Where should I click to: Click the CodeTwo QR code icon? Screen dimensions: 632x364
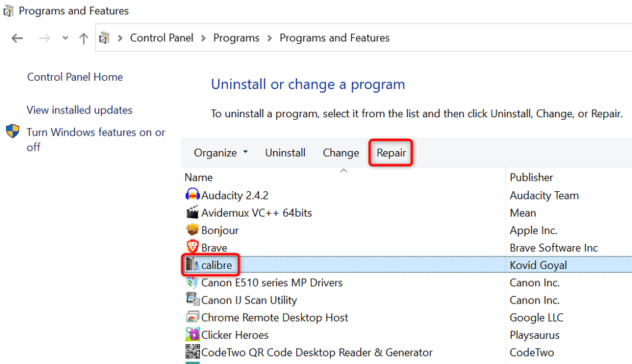click(x=193, y=352)
